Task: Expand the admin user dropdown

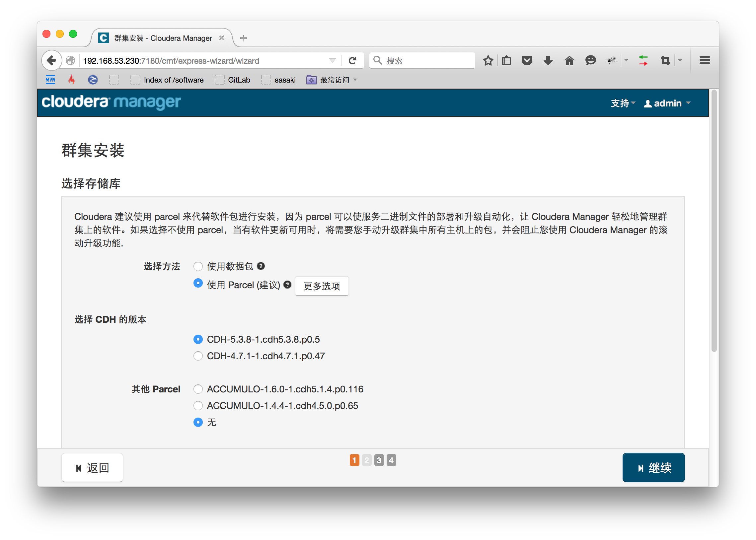Action: coord(667,103)
